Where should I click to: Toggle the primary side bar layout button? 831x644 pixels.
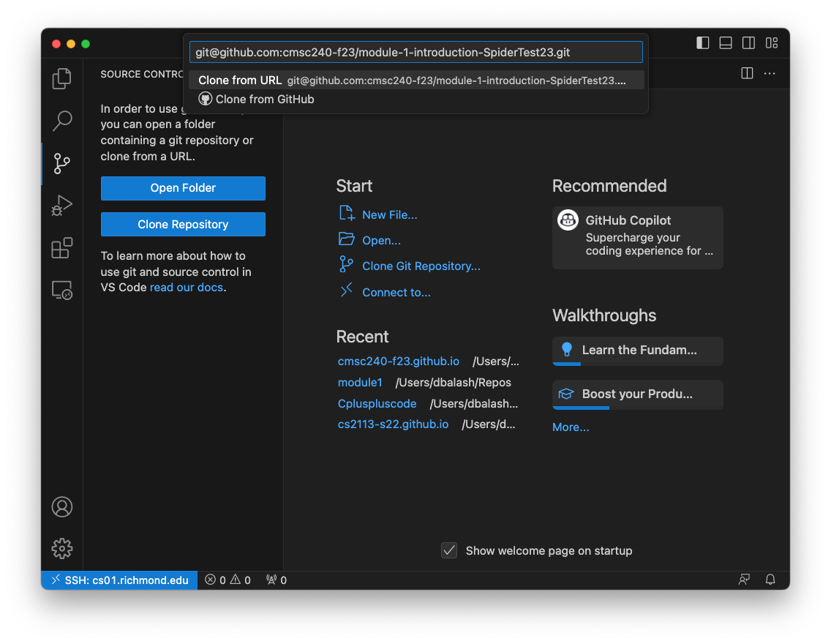(x=703, y=43)
